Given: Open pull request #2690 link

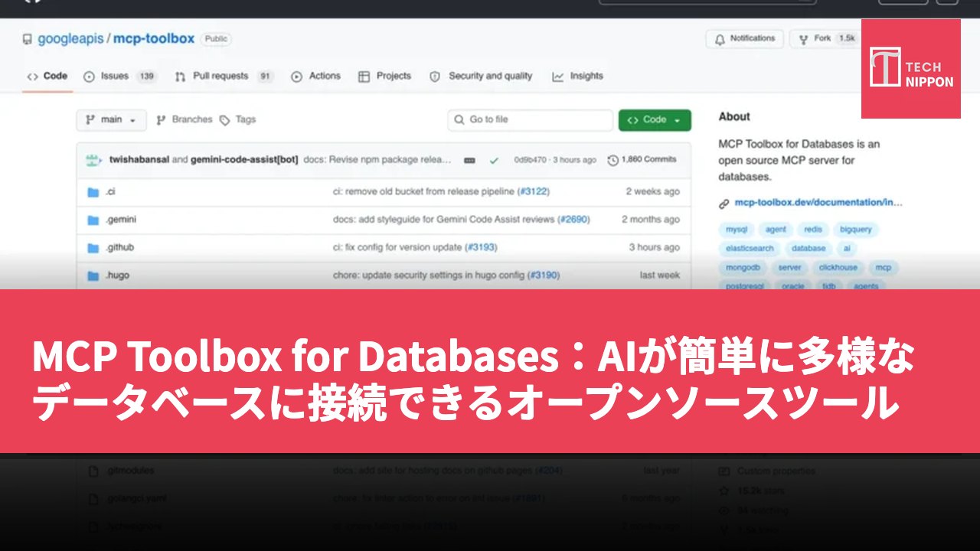Looking at the screenshot, I should click(573, 220).
